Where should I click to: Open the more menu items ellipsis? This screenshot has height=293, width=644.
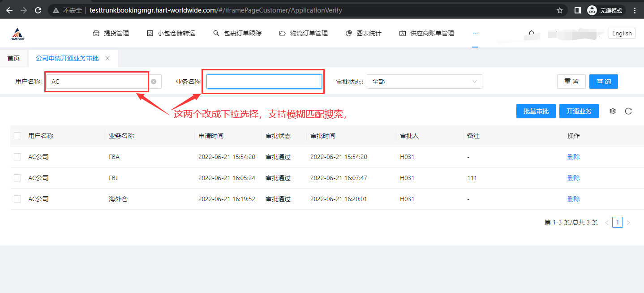coord(475,33)
